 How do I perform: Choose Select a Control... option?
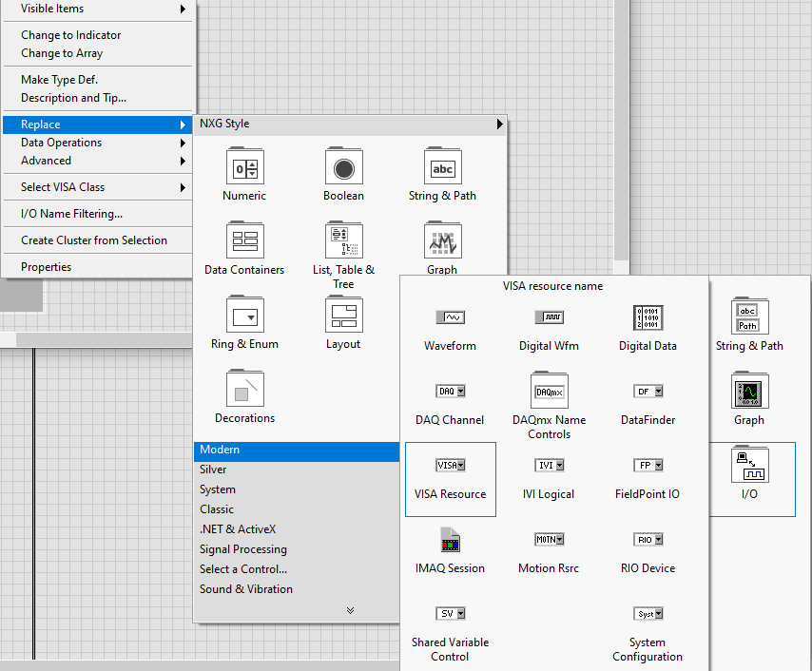pos(297,569)
